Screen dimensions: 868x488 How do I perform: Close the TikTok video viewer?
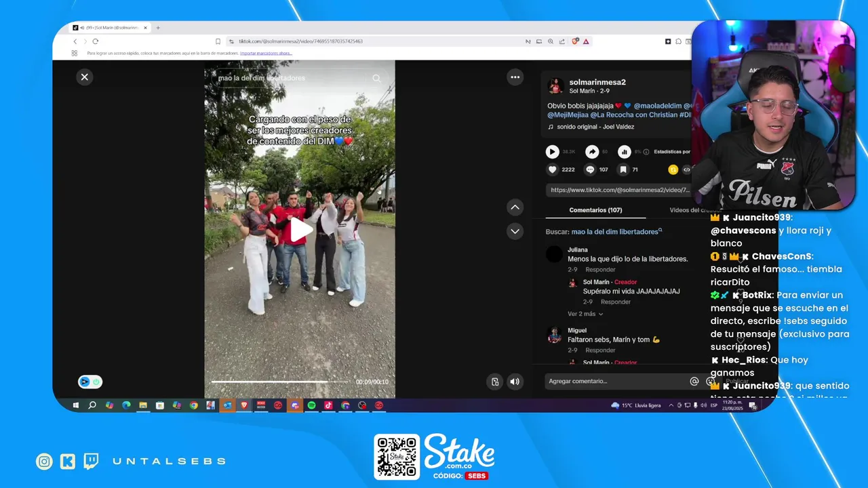click(85, 77)
